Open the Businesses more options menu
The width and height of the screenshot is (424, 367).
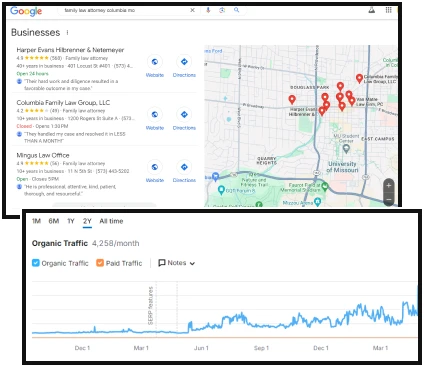67,33
